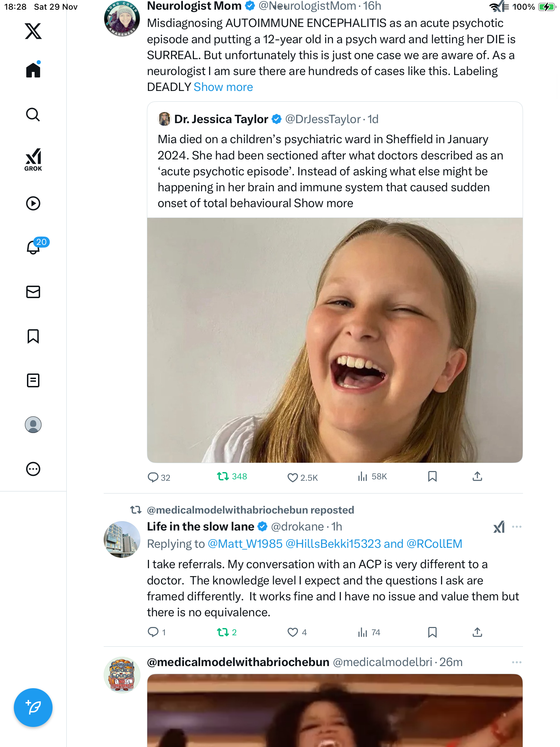The width and height of the screenshot is (560, 747).
Task: Open Notifications with 20 badge
Action: [34, 247]
